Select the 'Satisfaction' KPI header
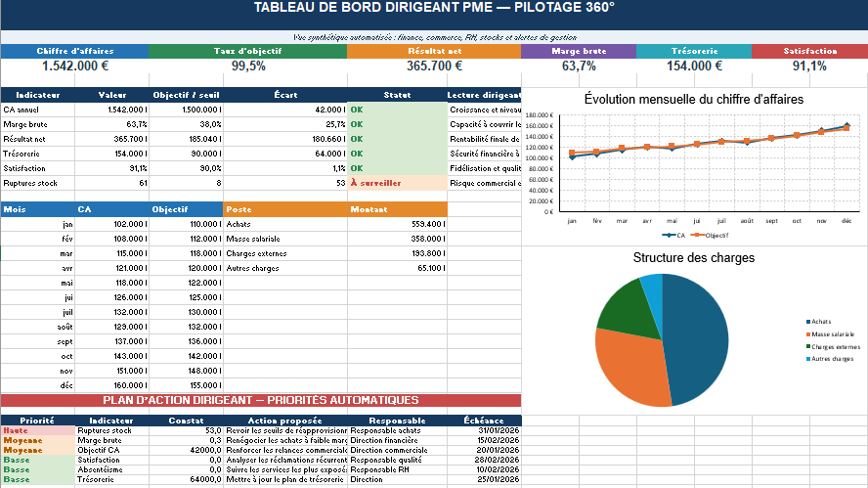 pyautogui.click(x=810, y=51)
